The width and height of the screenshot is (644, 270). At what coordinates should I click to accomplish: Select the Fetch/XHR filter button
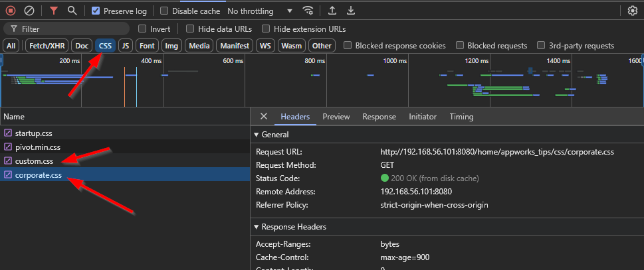[46, 46]
